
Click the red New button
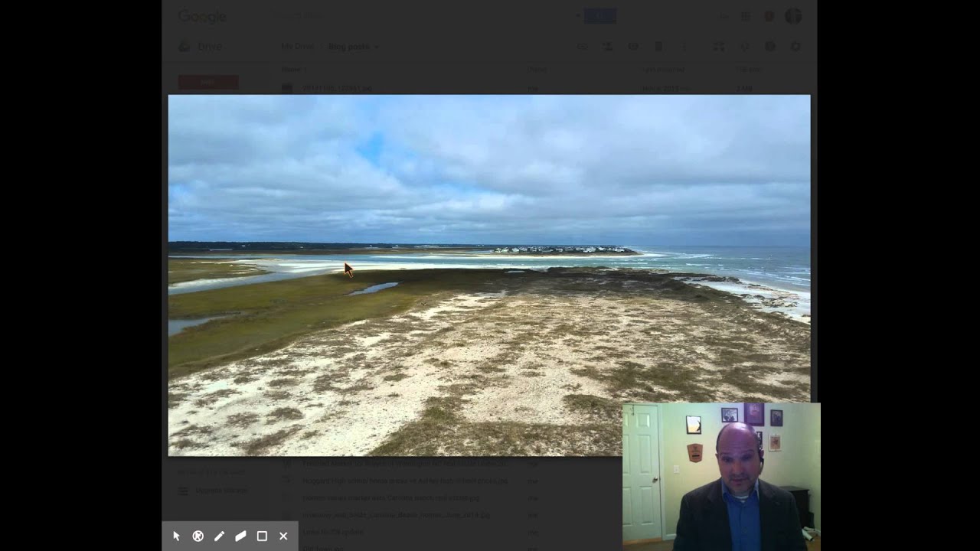(x=208, y=82)
